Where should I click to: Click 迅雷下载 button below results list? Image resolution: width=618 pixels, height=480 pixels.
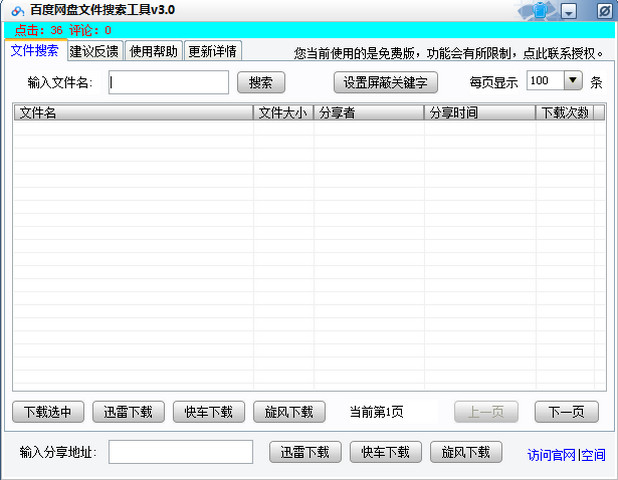[128, 412]
